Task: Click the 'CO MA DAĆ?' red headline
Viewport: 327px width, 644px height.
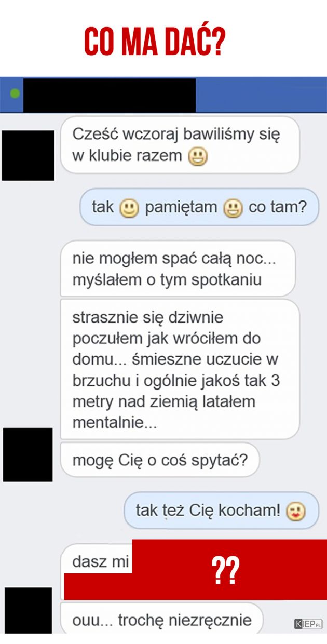Action: tap(155, 43)
